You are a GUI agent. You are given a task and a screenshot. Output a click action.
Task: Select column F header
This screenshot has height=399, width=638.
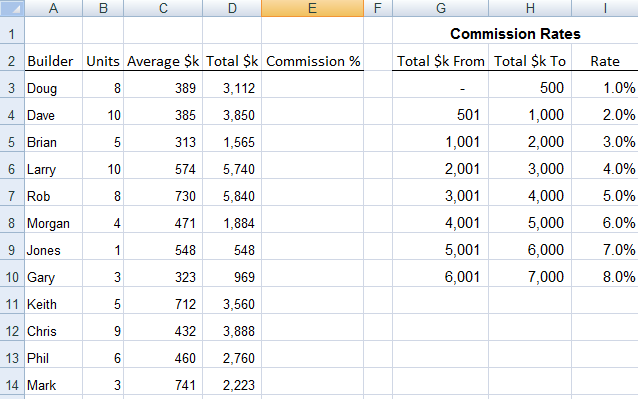[378, 8]
